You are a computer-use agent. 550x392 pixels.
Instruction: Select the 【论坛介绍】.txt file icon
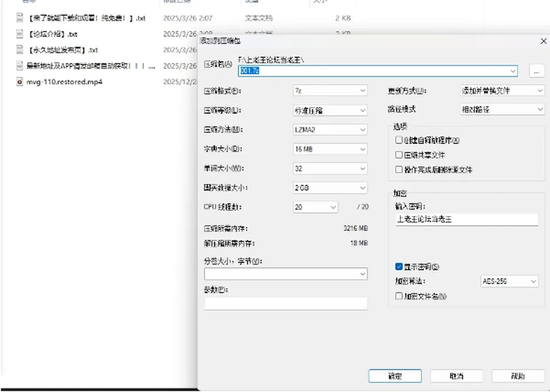19,34
